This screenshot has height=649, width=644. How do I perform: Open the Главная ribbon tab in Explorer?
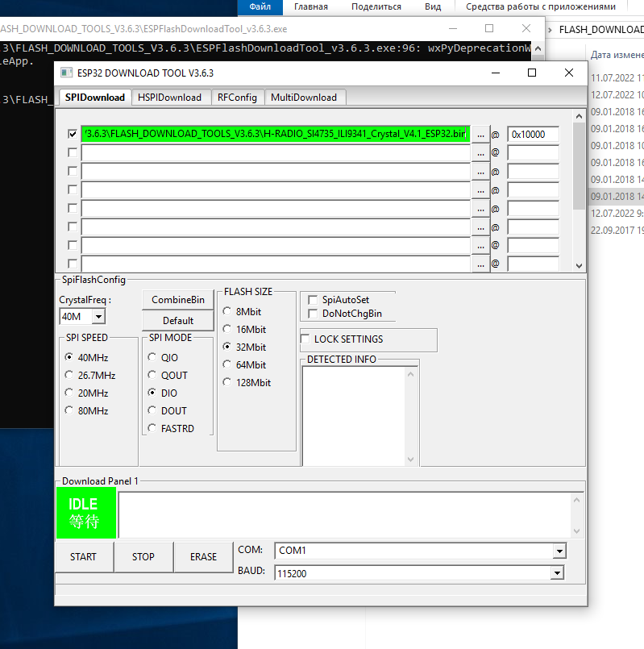pyautogui.click(x=311, y=7)
